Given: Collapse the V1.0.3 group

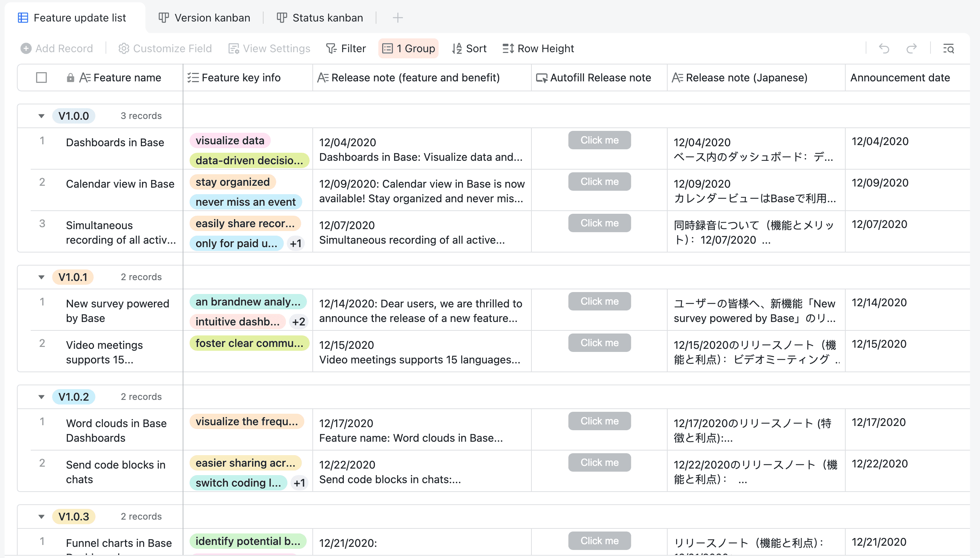Looking at the screenshot, I should [41, 517].
